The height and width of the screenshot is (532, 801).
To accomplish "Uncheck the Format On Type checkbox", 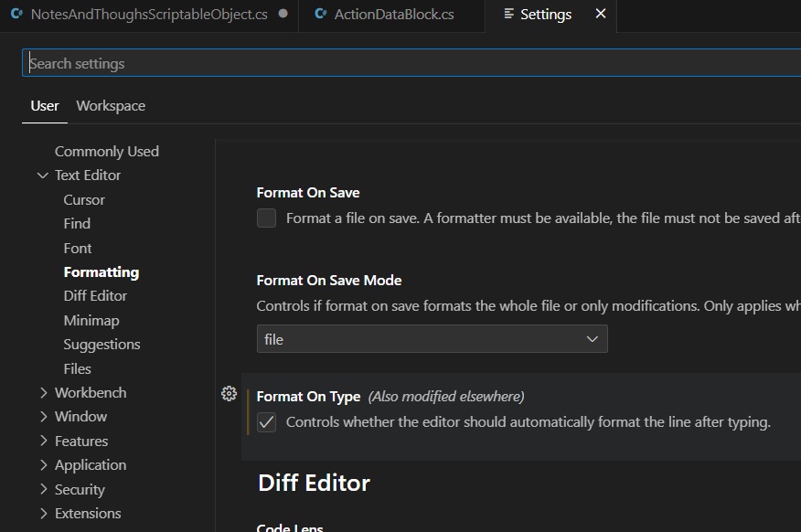I will [266, 422].
